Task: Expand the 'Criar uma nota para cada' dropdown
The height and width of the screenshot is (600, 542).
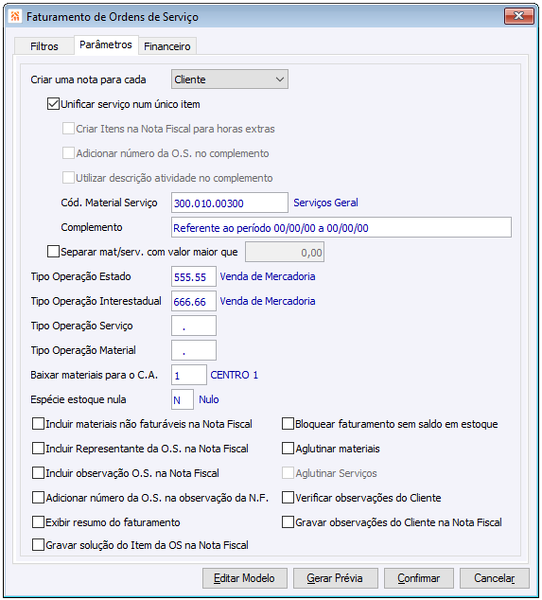Action: coord(230,79)
